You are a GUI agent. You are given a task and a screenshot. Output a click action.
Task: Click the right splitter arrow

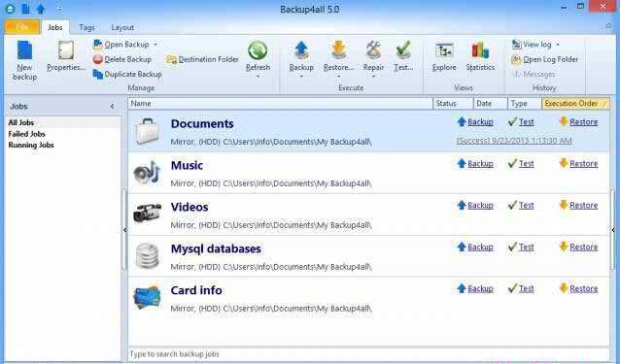coord(613,229)
